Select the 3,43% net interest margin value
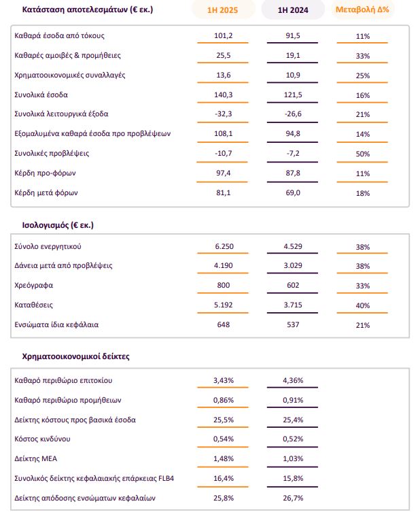420x523 pixels. [222, 379]
